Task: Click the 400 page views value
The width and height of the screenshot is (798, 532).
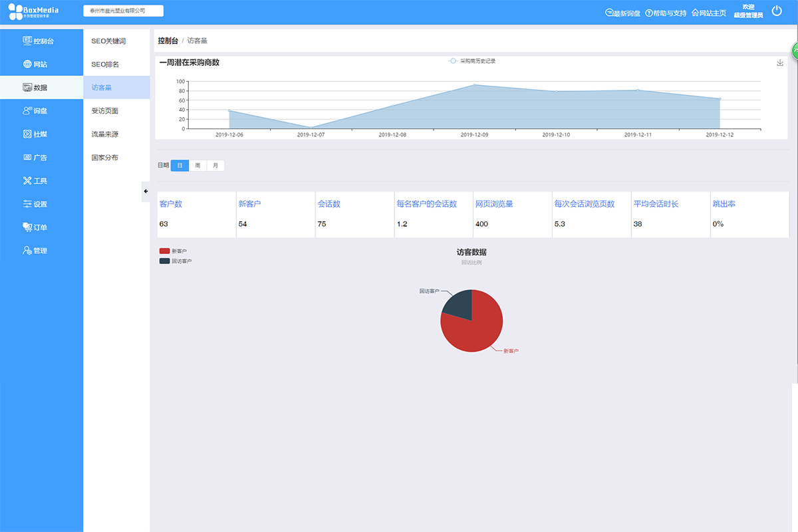Action: pos(481,224)
